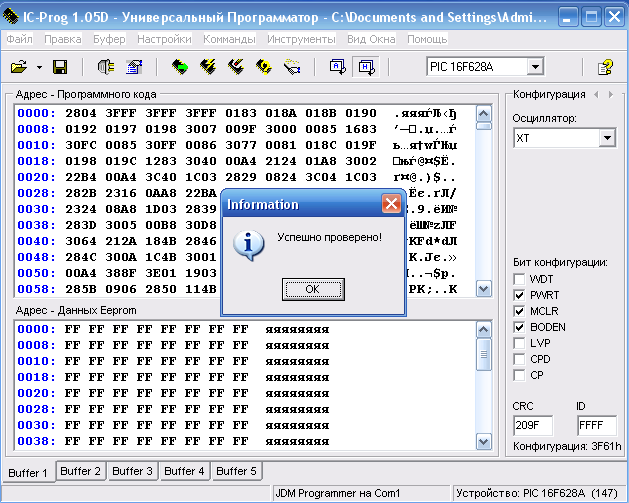Click the Read All chip icon
Image resolution: width=629 pixels, height=503 pixels.
180,67
